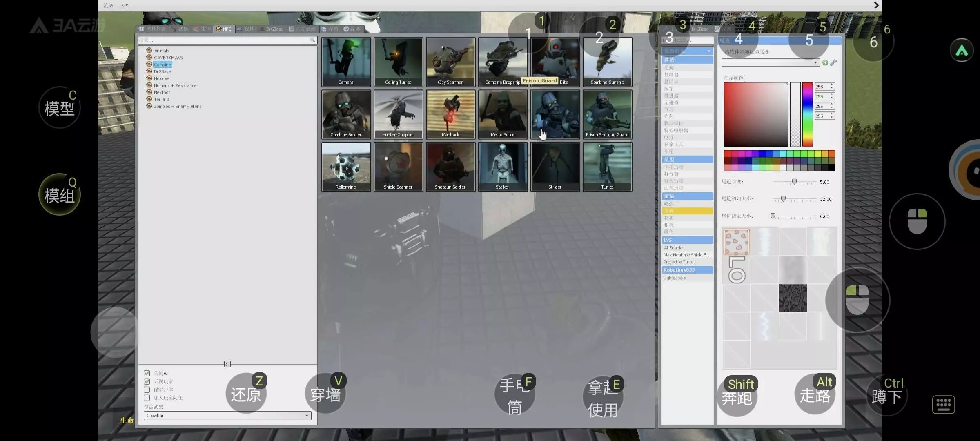Select the Lightsabers tool entry
This screenshot has width=980, height=441.
[x=675, y=278]
